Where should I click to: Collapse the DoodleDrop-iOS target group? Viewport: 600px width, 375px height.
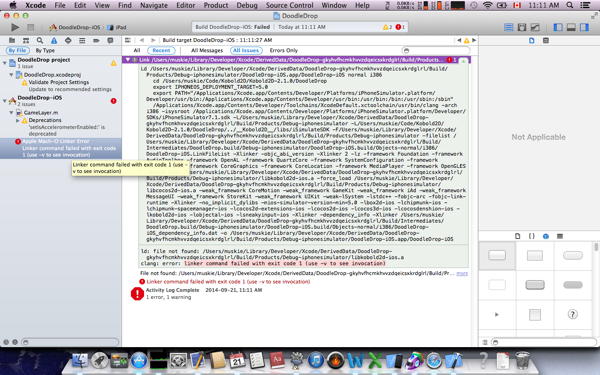point(5,100)
